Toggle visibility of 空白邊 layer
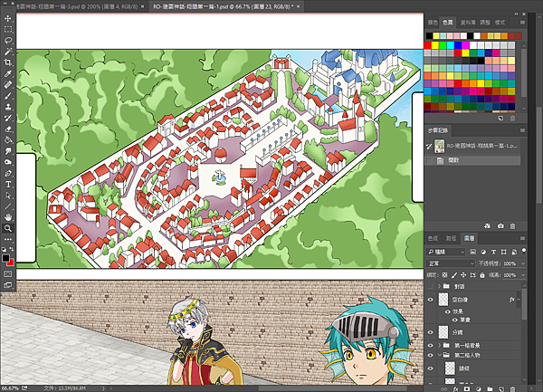This screenshot has width=543, height=392. pyautogui.click(x=431, y=300)
